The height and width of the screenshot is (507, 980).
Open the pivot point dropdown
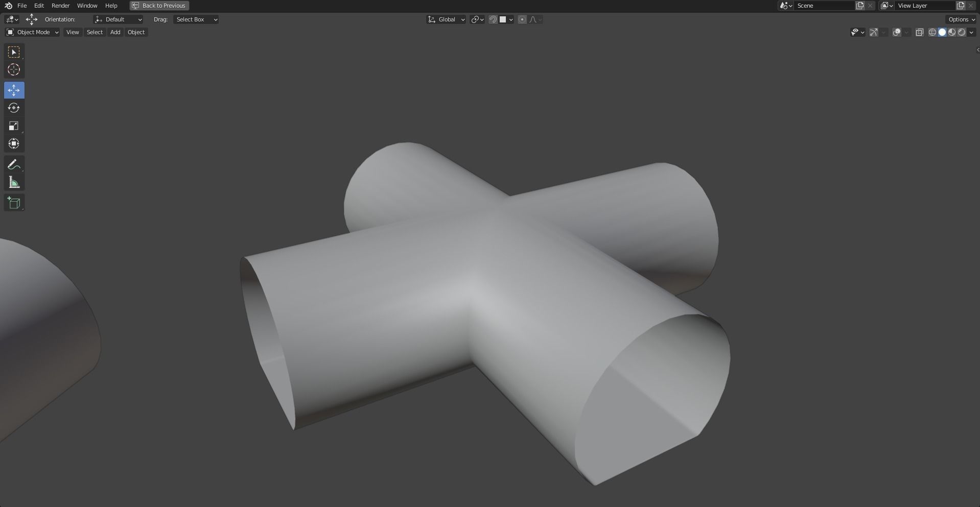click(477, 19)
